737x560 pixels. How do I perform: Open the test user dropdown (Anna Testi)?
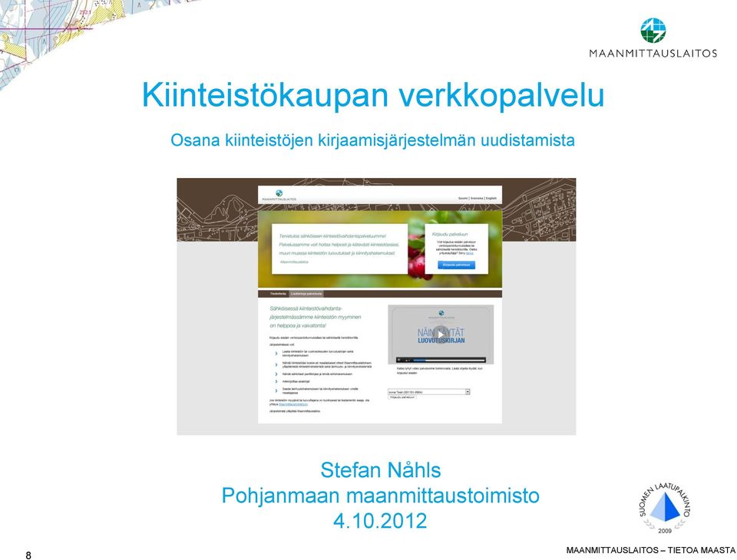(x=428, y=392)
